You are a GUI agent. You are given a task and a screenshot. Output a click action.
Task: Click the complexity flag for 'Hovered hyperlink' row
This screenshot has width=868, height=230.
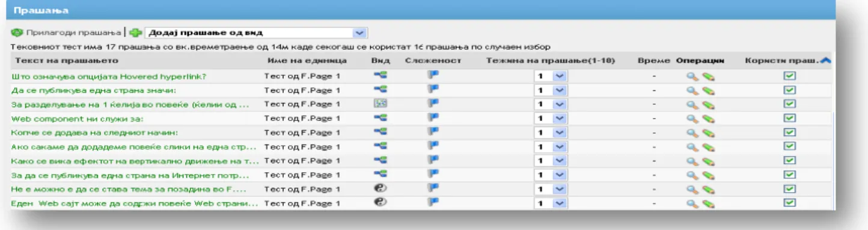pos(433,75)
